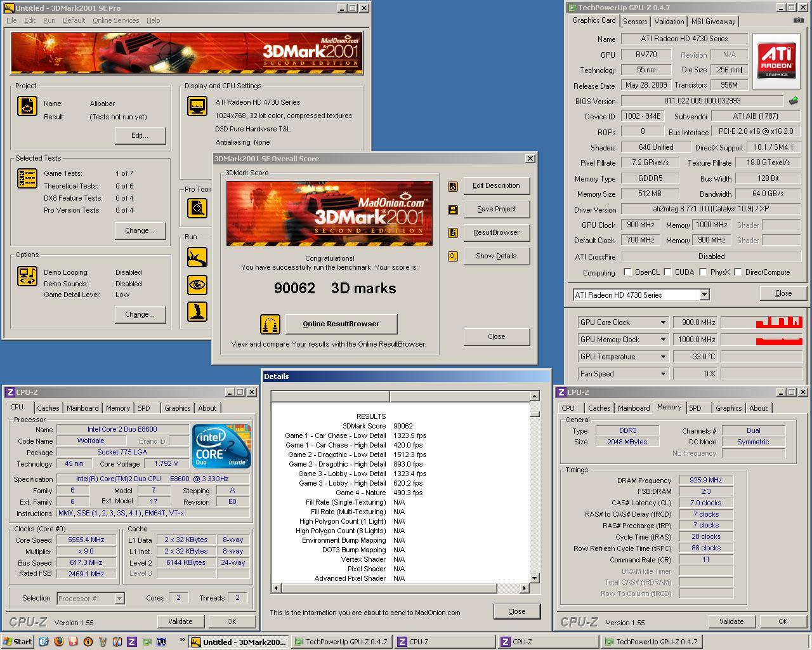Click the Run benchmark car icon

coord(197,257)
